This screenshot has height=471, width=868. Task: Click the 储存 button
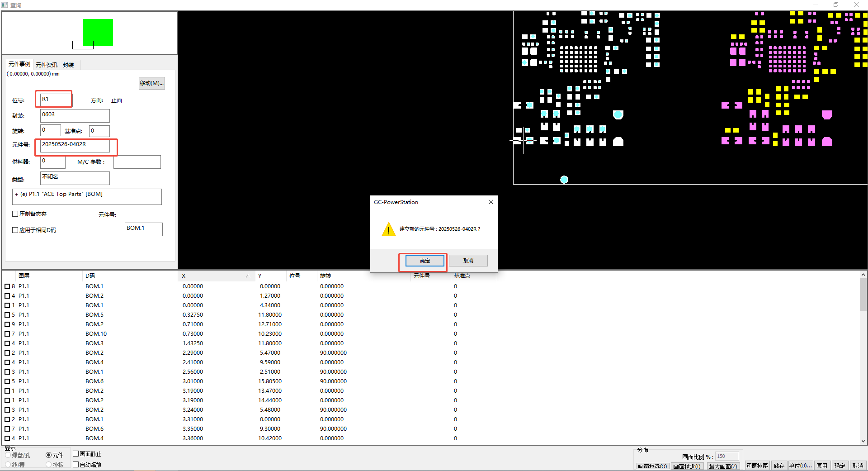pyautogui.click(x=779, y=466)
